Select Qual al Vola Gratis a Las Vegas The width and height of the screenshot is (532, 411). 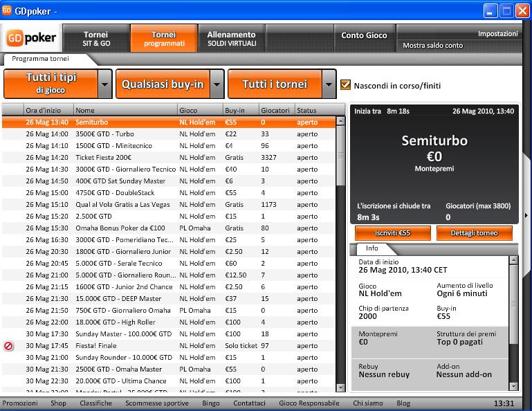coord(169,205)
